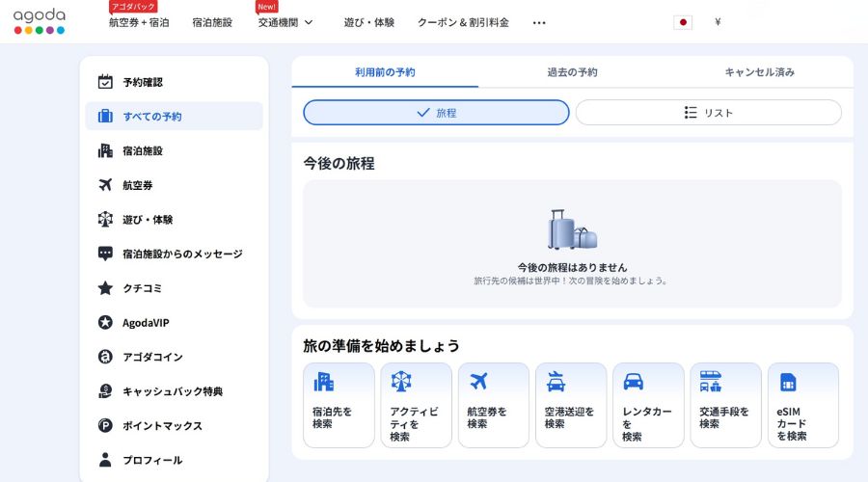This screenshot has width=868, height=482.
Task: Click the アゴダコイン coin icon
Action: [x=105, y=357]
